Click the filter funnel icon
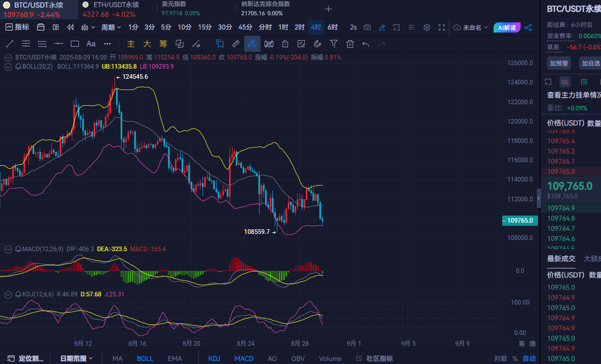 [334, 44]
